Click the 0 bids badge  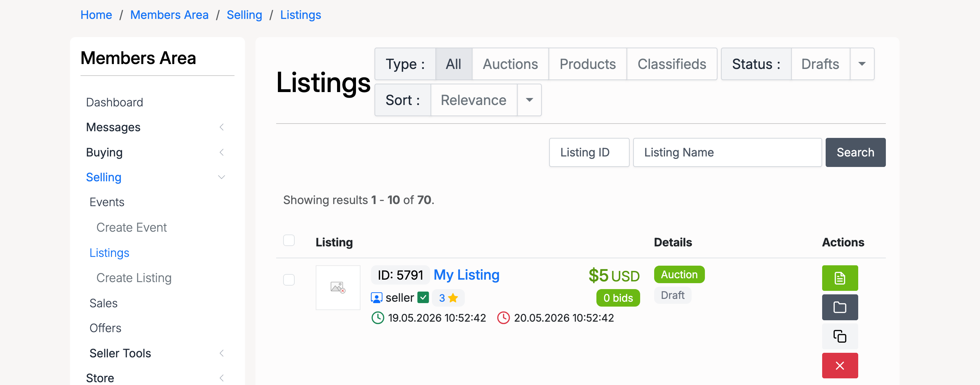618,298
